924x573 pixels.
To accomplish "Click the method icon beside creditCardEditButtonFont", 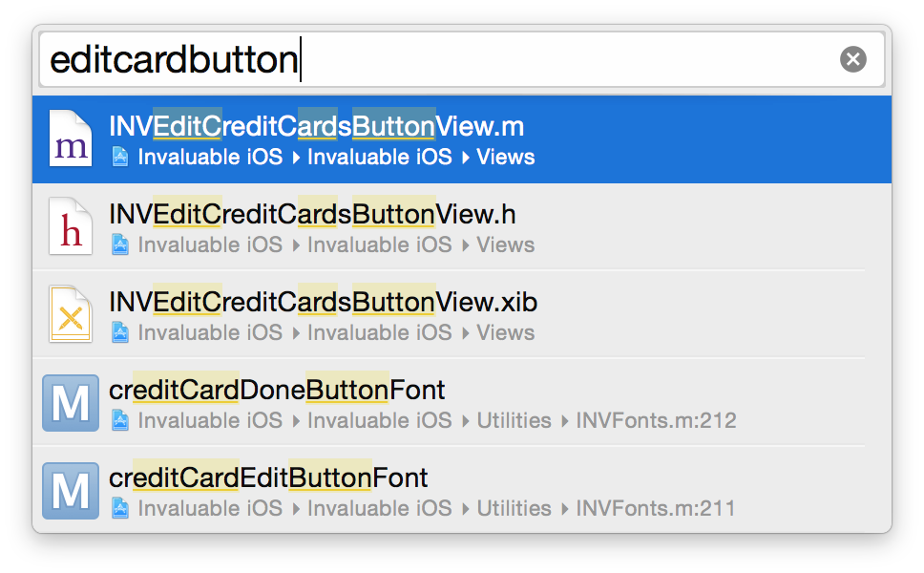I will (71, 490).
